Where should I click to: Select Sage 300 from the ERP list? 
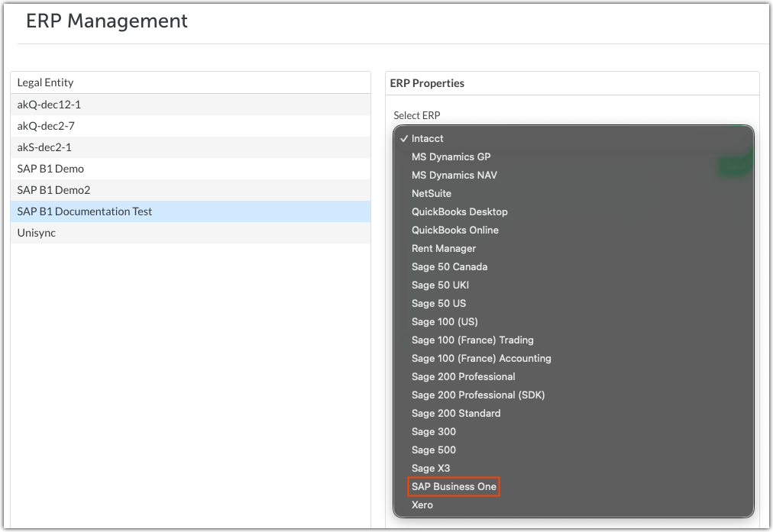coord(574,431)
